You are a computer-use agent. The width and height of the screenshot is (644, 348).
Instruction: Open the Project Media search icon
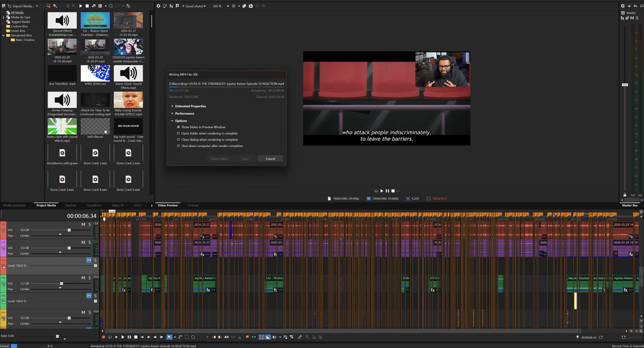(111, 6)
